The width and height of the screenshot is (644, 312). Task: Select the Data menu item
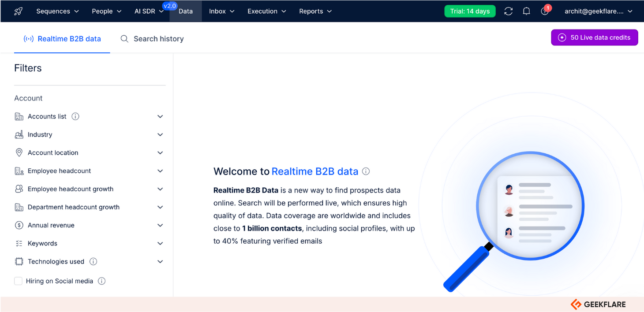point(186,11)
